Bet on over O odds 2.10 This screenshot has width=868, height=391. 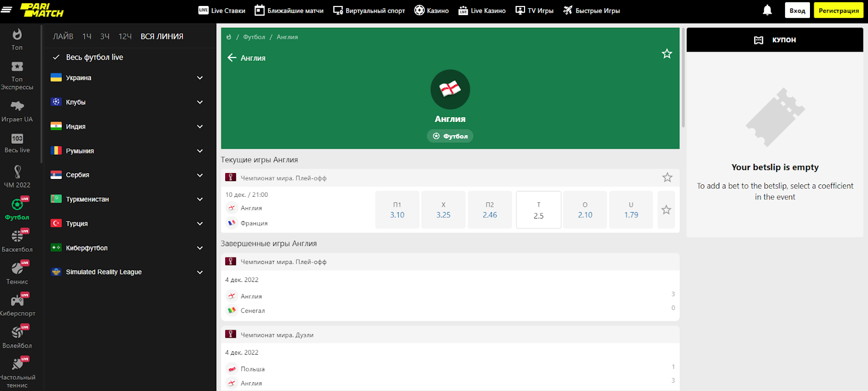coord(585,210)
